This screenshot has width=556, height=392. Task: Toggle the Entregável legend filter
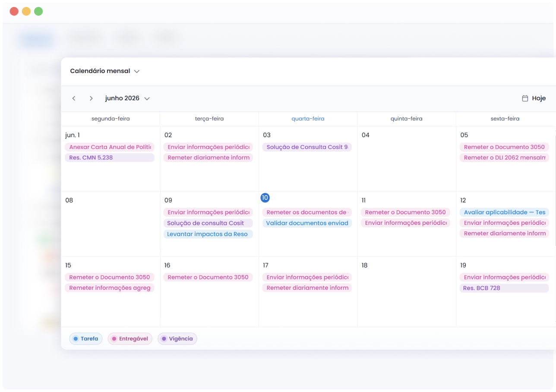point(130,339)
